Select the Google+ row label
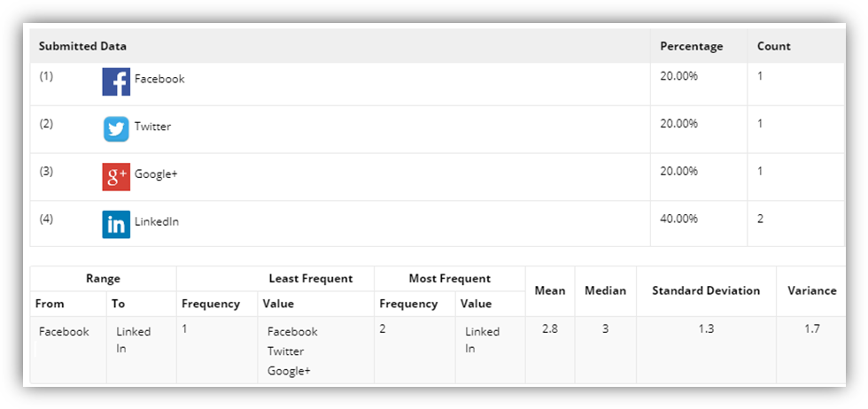This screenshot has width=868, height=409. (156, 174)
